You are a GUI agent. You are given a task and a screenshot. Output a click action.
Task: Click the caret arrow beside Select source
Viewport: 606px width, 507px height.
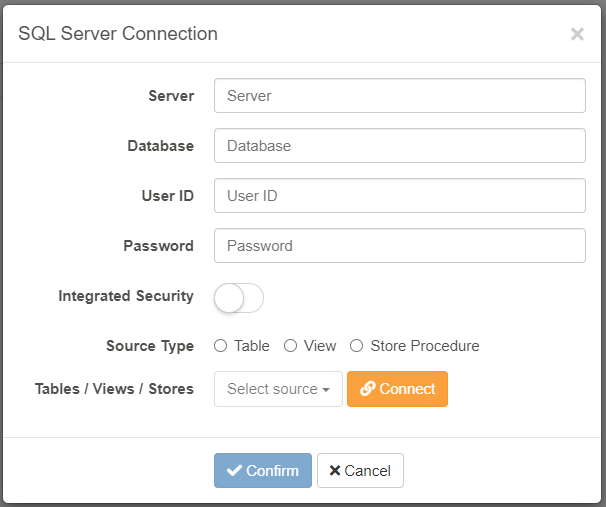click(x=326, y=390)
